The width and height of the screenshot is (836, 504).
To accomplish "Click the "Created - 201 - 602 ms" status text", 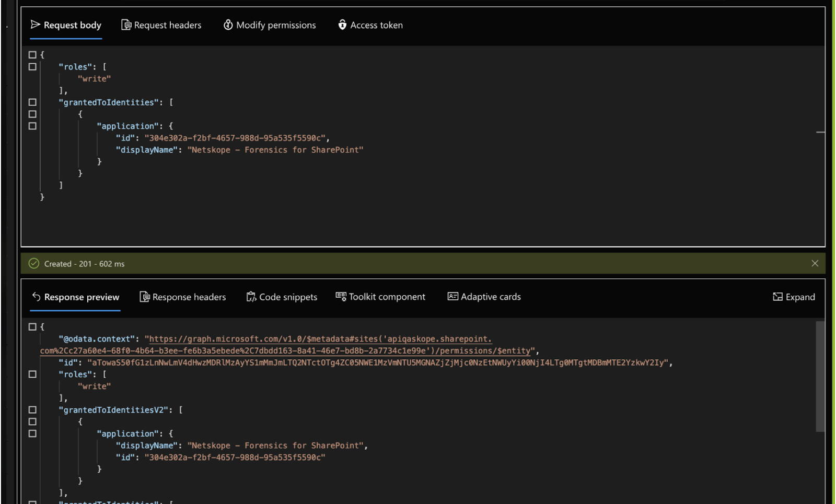I will [x=85, y=264].
